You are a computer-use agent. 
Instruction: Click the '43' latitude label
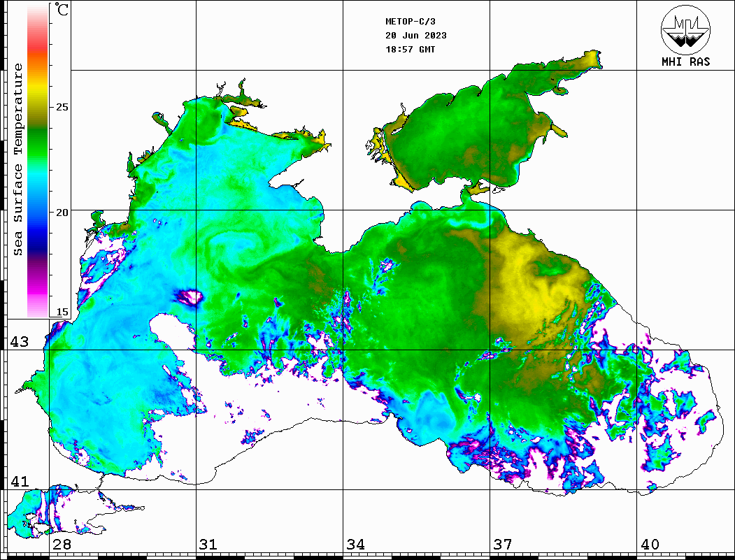tap(20, 342)
